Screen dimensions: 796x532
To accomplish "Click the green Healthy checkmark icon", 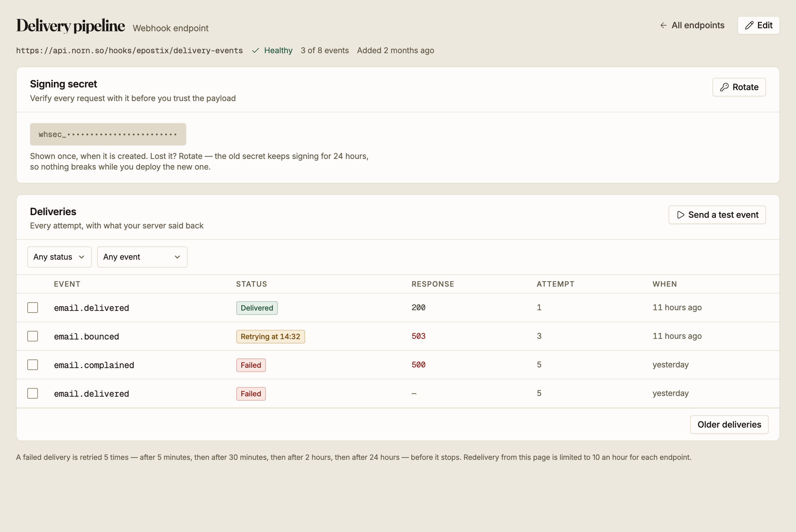I will [256, 51].
